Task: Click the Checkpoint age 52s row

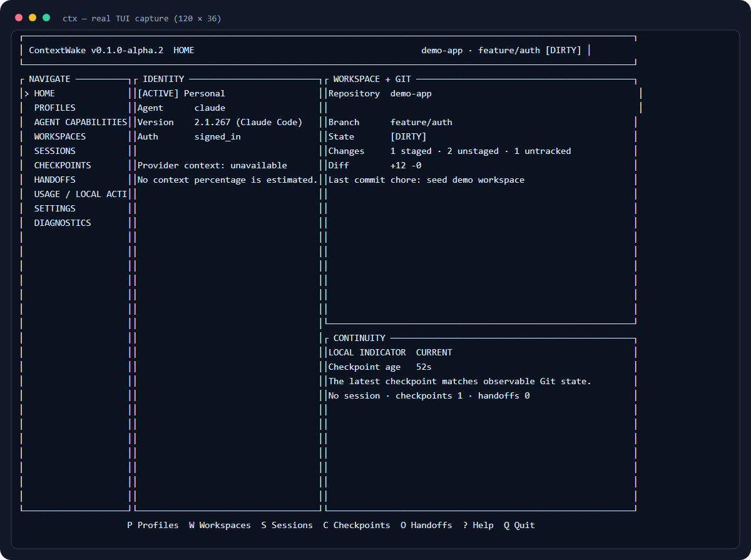Action: pos(380,367)
